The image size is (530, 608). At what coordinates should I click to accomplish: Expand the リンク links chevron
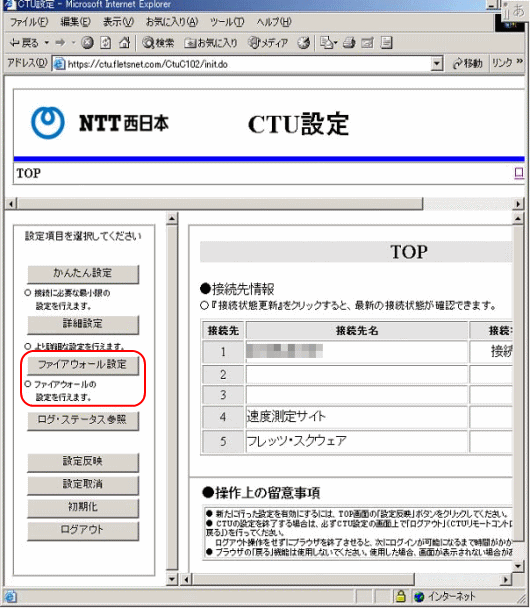tap(520, 62)
